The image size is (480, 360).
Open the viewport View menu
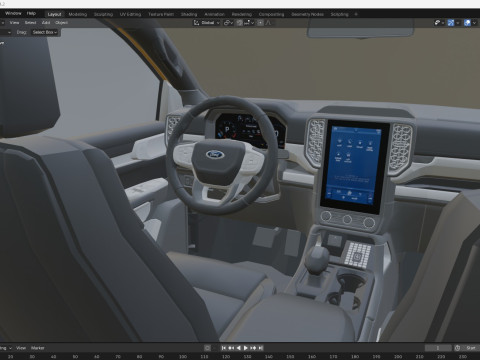14,23
